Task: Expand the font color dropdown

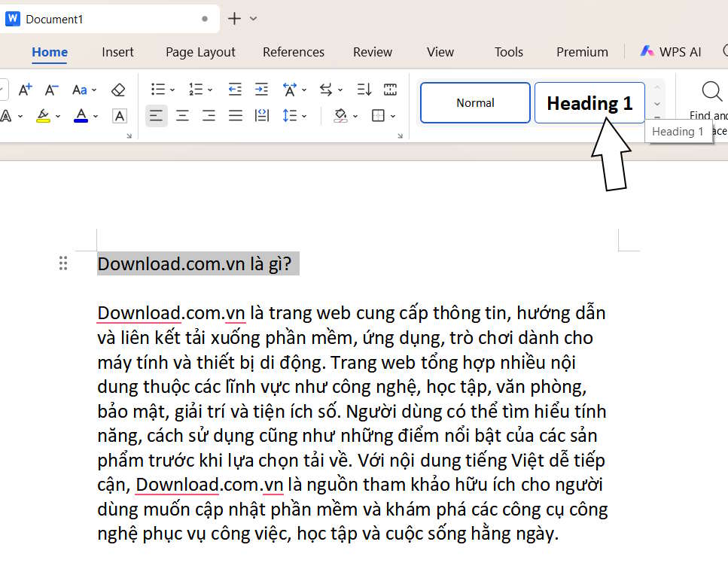Action: pyautogui.click(x=96, y=117)
